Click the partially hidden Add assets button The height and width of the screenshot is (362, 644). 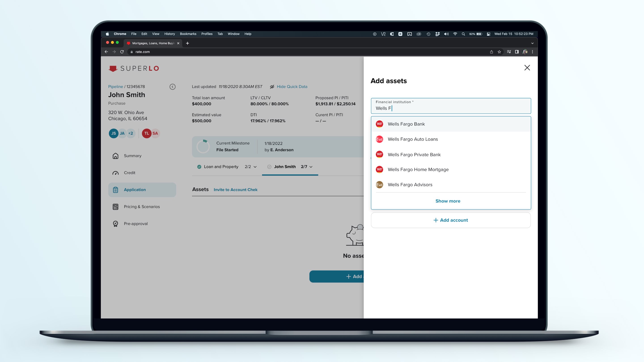pyautogui.click(x=337, y=276)
